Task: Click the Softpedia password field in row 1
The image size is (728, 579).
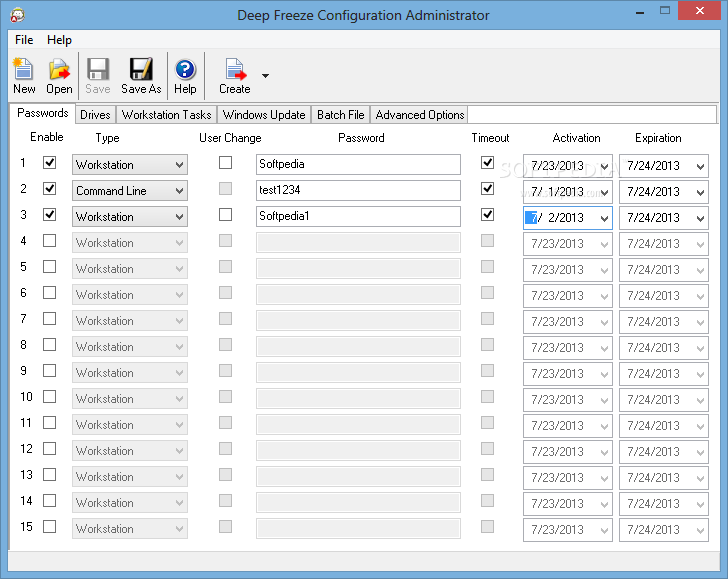Action: 358,164
